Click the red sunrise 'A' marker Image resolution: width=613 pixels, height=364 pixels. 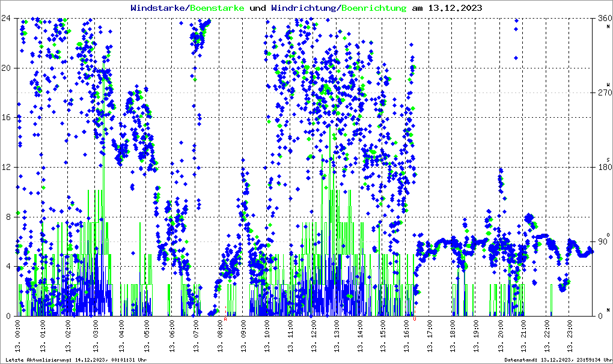225,319
